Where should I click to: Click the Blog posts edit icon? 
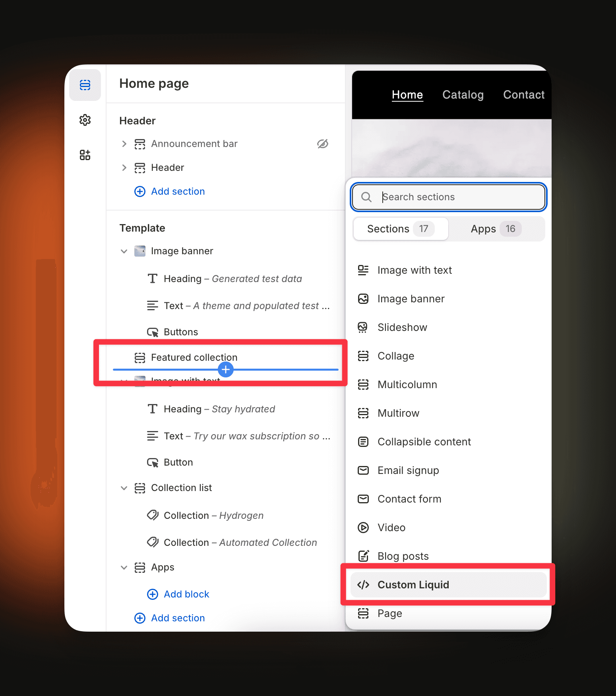point(363,556)
